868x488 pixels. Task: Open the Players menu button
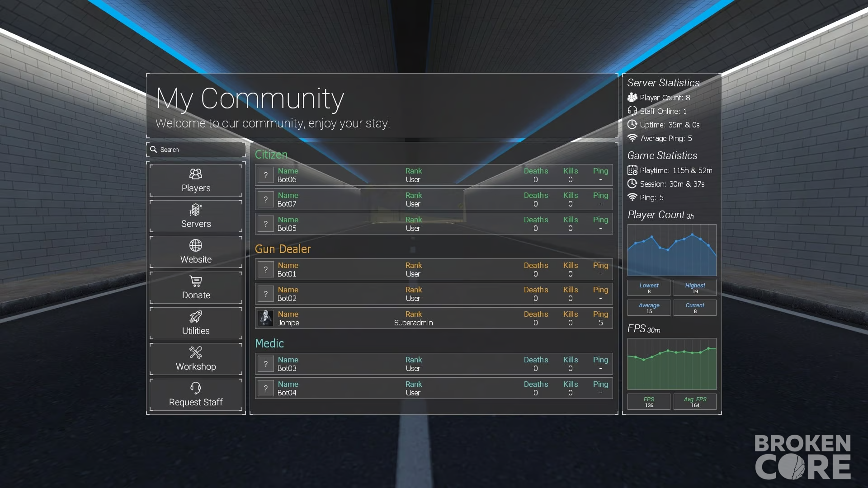tap(196, 181)
